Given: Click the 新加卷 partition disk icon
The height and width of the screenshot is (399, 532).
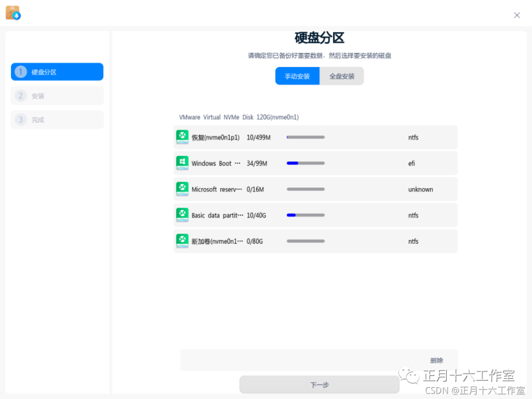Looking at the screenshot, I should coord(182,241).
